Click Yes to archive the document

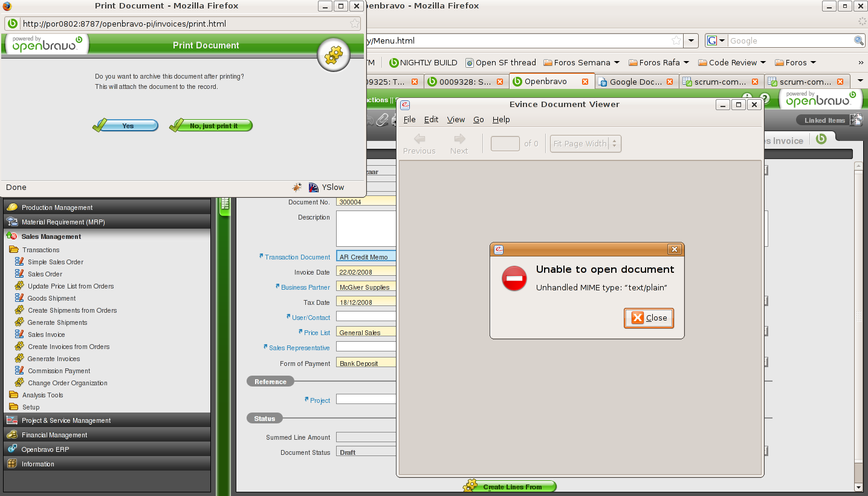tap(125, 125)
